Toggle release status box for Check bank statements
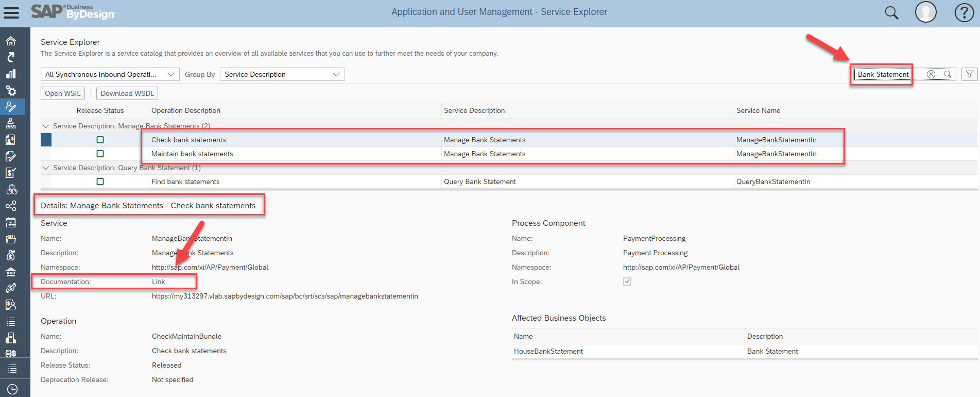This screenshot has height=397, width=980. point(100,140)
